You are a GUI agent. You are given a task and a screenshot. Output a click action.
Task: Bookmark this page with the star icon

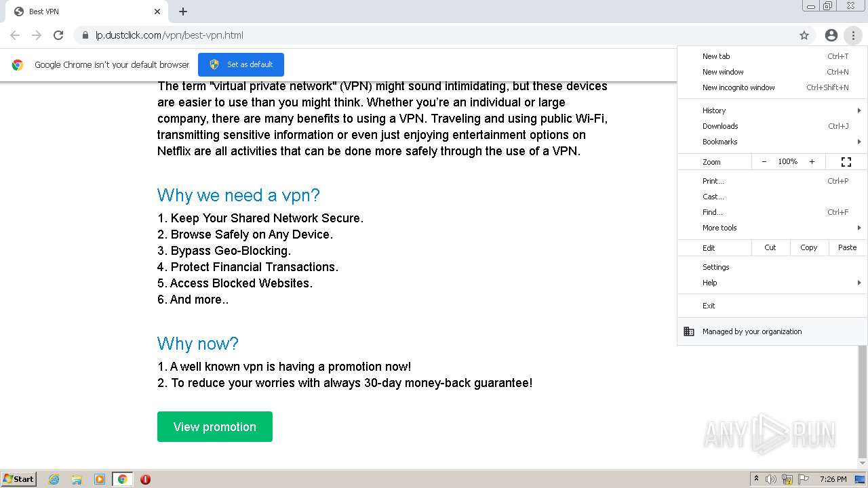(804, 35)
